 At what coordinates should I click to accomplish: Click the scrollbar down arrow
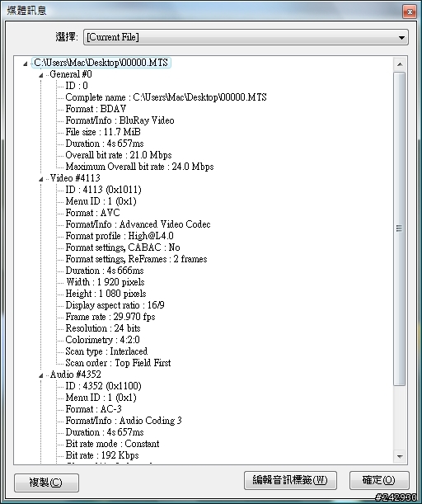click(x=400, y=456)
